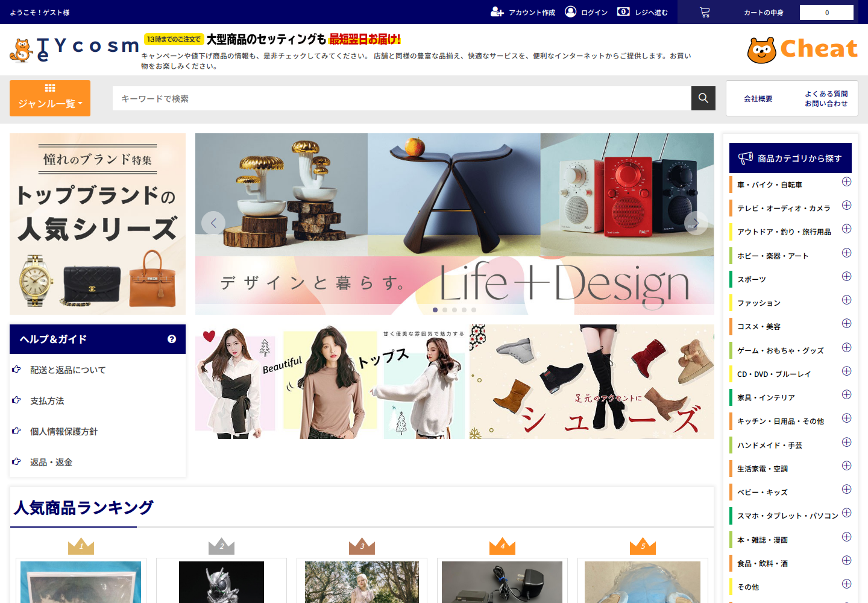
Task: Click the rank 3 bronze crown
Action: click(362, 546)
